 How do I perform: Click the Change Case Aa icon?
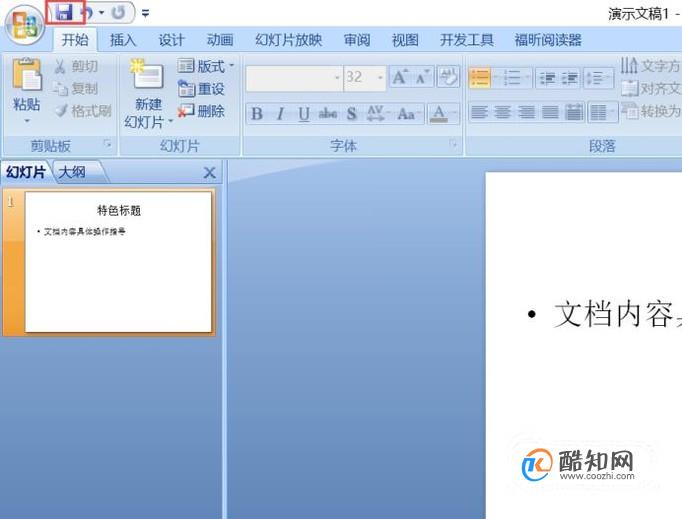408,114
